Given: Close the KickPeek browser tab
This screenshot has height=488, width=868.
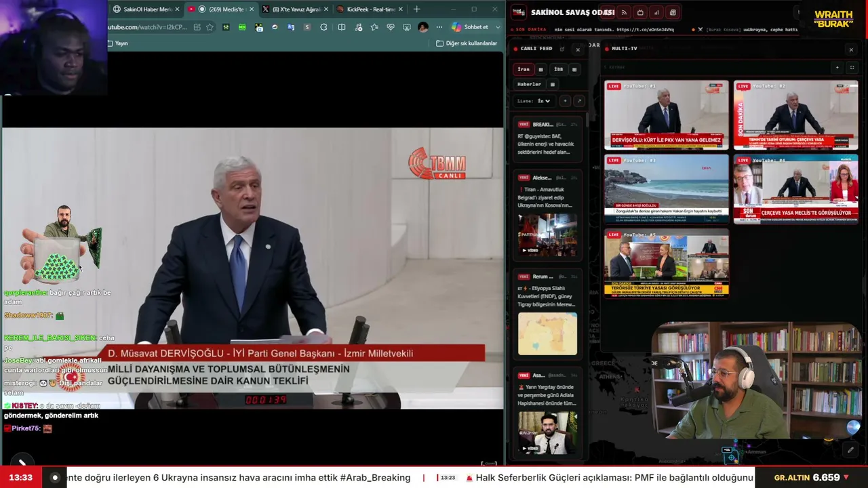Looking at the screenshot, I should 400,9.
